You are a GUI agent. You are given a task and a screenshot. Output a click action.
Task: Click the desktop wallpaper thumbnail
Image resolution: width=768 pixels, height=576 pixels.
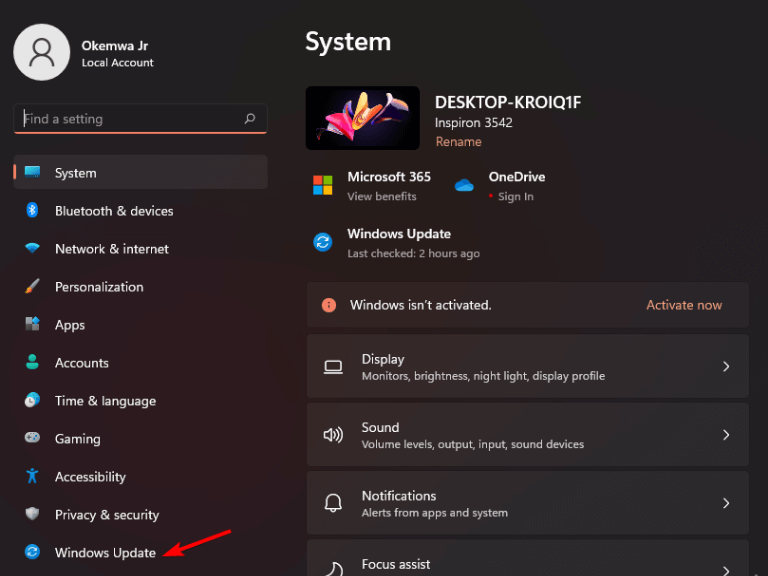(362, 118)
